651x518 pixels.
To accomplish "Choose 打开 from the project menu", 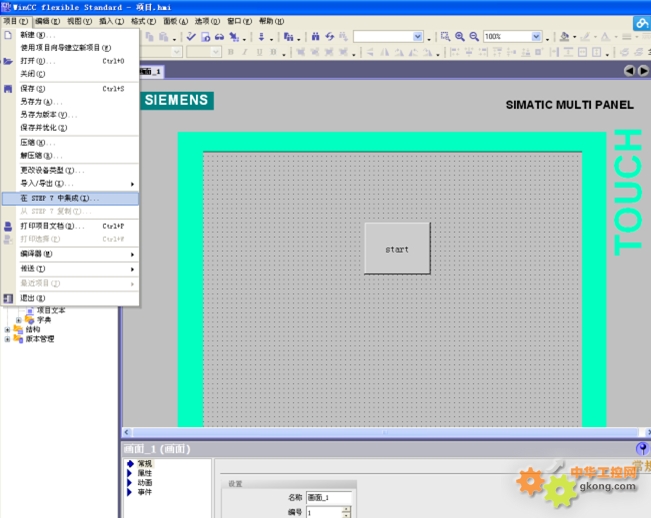I will (71, 61).
